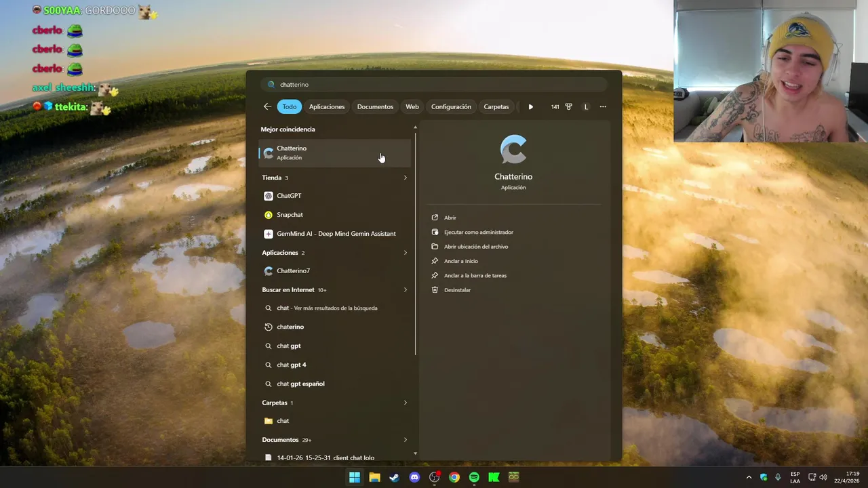Open Steam from the taskbar
The width and height of the screenshot is (868, 488).
click(394, 477)
